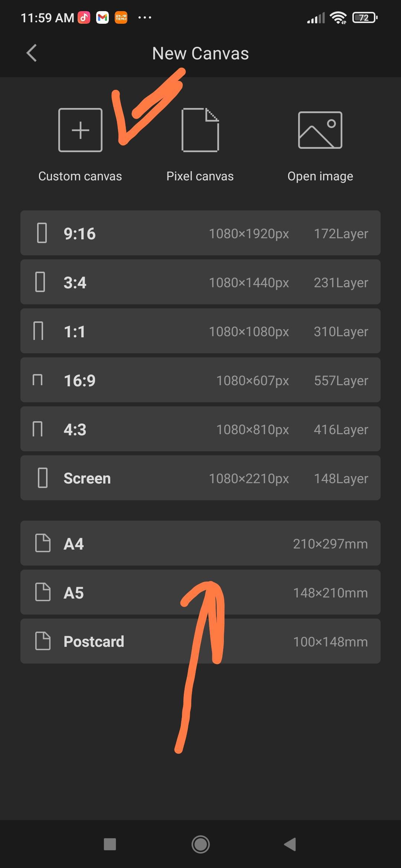Select the 9:16 canvas preset
Screen dimensions: 401x868
[x=200, y=233]
